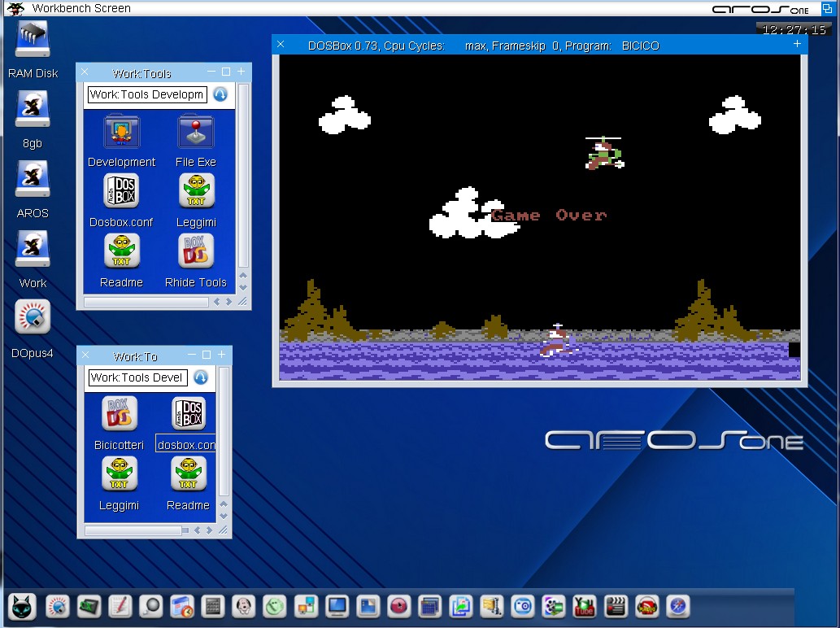
Task: Click the desktop clock showing 12:27:15
Action: pyautogui.click(x=794, y=29)
